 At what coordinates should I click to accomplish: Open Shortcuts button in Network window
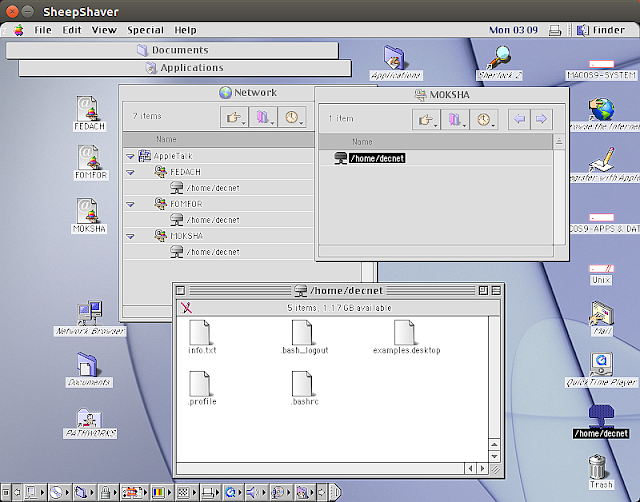[234, 118]
